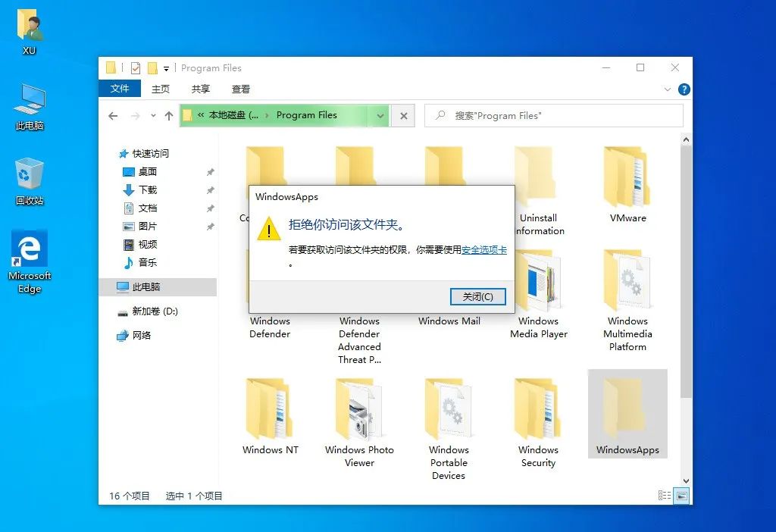The image size is (776, 532).
Task: Click the back navigation arrow
Action: pyautogui.click(x=114, y=116)
